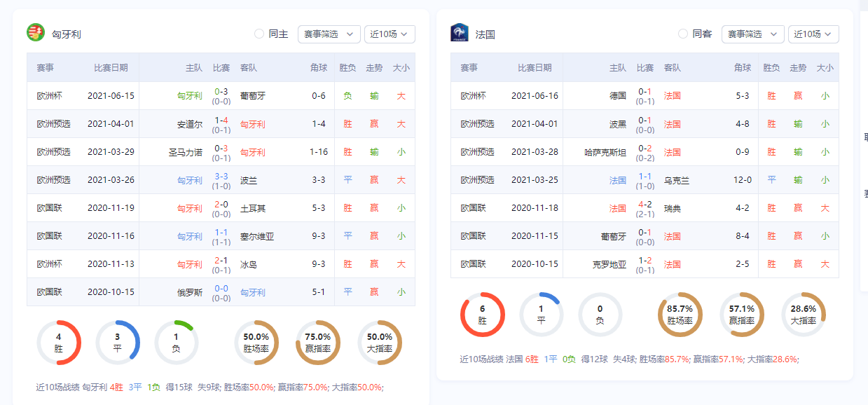The height and width of the screenshot is (405, 868).
Task: Select the 同主 radio button
Action: pyautogui.click(x=259, y=34)
